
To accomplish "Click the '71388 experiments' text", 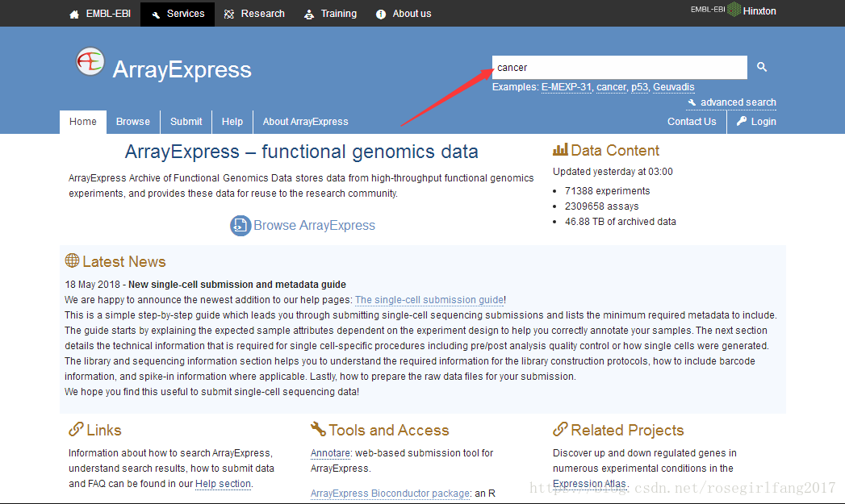I will tap(608, 190).
